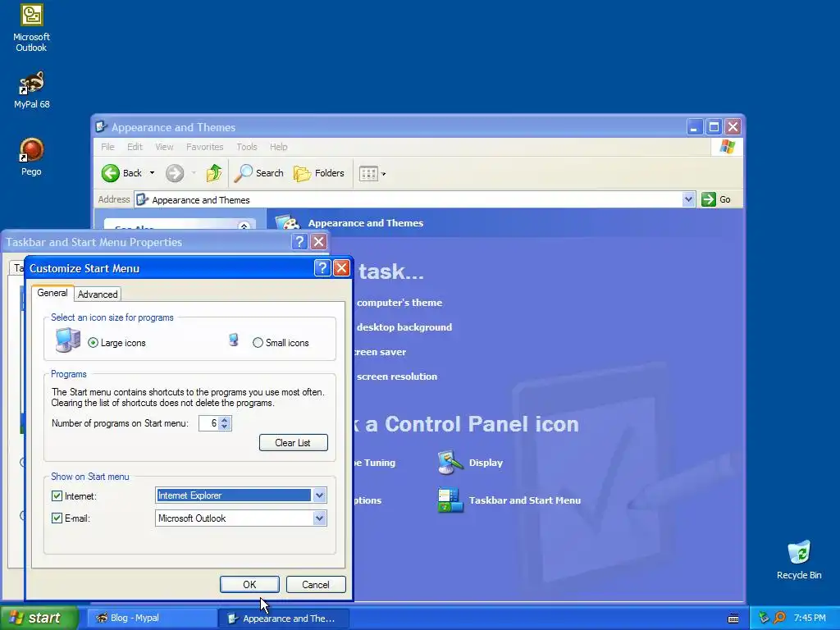Close the Customize Start Menu dialog

pyautogui.click(x=341, y=268)
